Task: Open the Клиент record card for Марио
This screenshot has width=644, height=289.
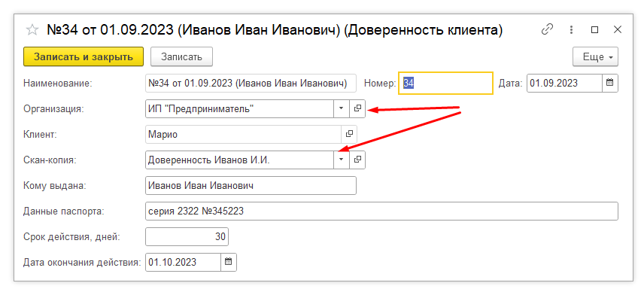Action: pyautogui.click(x=350, y=134)
